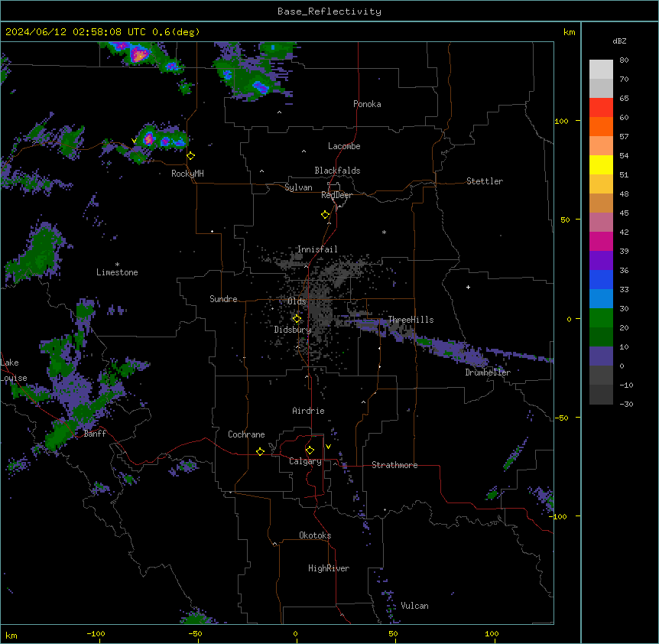Image resolution: width=659 pixels, height=644 pixels.
Task: Select the Lacombe city label
Action: click(344, 146)
